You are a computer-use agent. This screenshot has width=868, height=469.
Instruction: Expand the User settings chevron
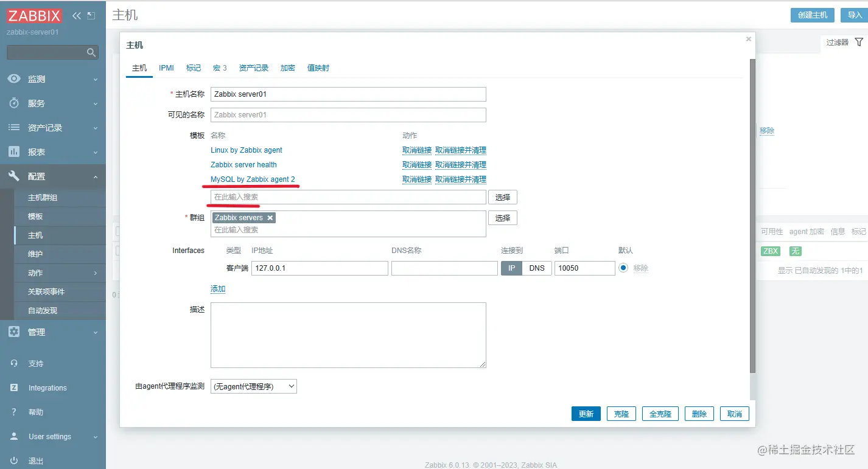[x=96, y=437]
